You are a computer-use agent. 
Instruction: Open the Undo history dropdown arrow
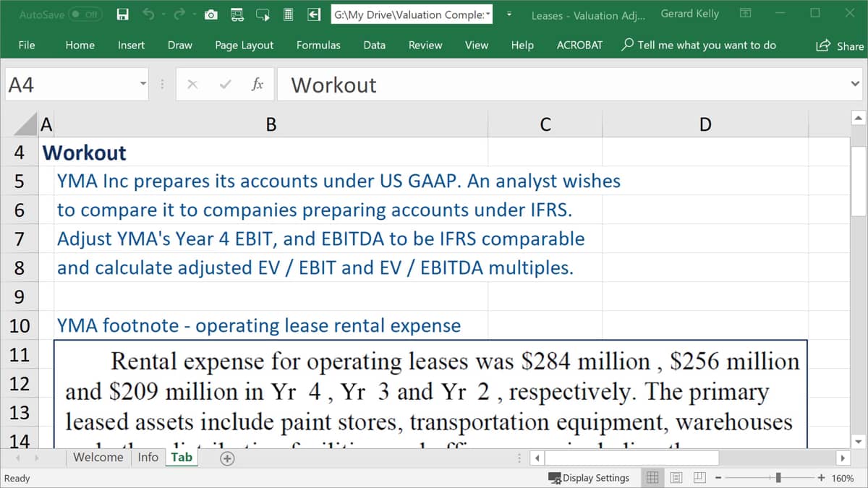point(163,14)
